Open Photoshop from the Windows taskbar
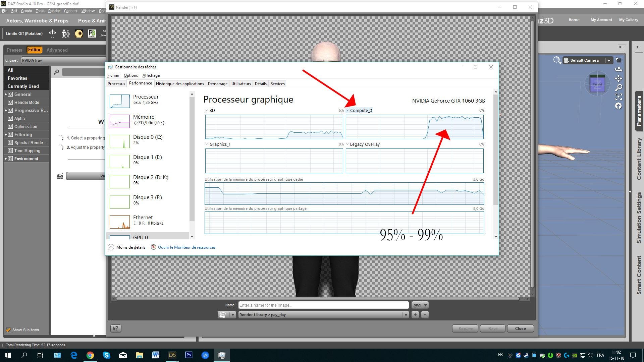The height and width of the screenshot is (362, 644). (189, 355)
